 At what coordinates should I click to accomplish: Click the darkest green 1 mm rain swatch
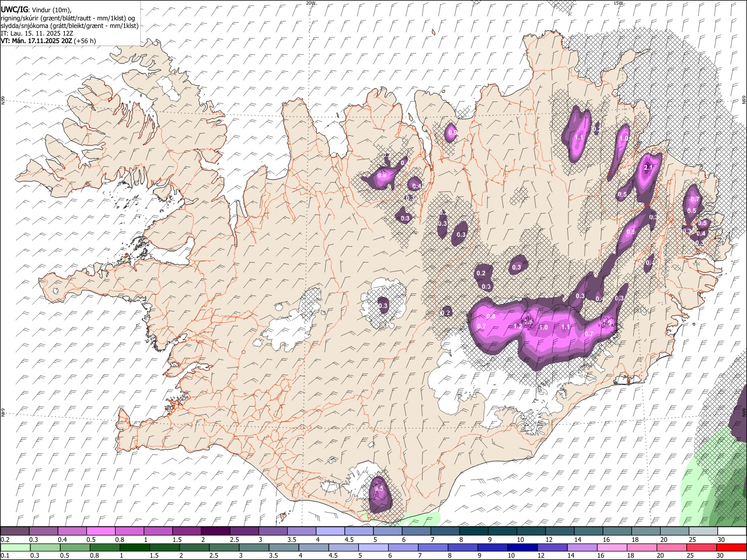[134, 547]
